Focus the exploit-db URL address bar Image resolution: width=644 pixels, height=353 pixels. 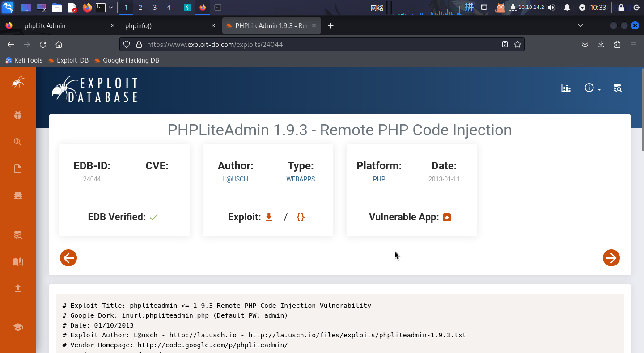[x=322, y=44]
